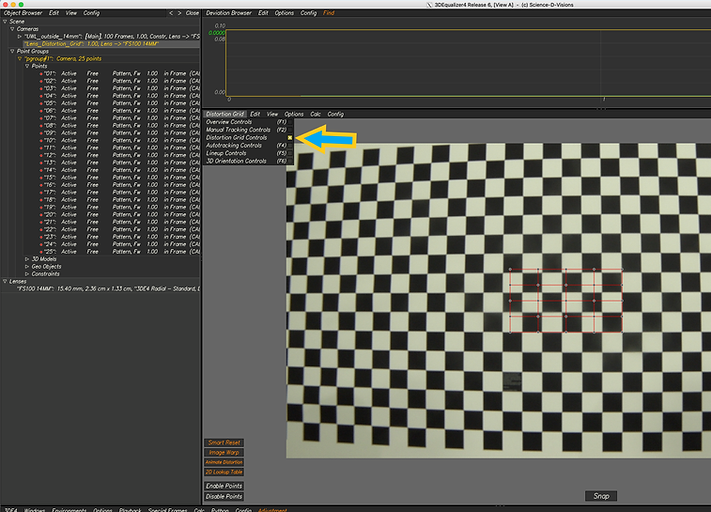Click the red marker of point "21"
The image size is (711, 512).
click(41, 222)
